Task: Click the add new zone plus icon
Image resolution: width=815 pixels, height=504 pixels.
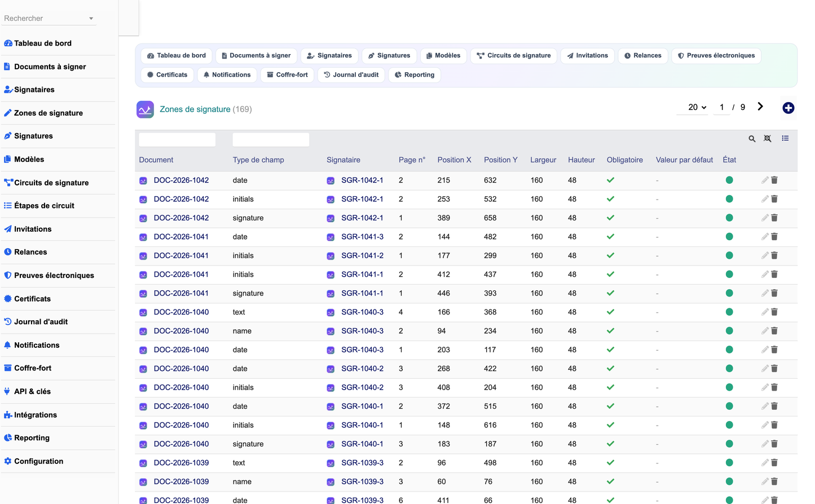Action: tap(788, 108)
